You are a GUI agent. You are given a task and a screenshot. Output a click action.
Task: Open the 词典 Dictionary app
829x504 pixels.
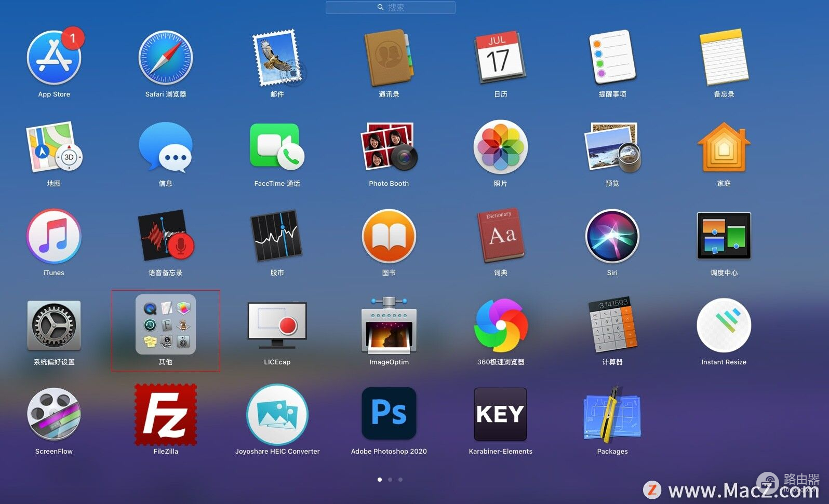[x=501, y=236]
